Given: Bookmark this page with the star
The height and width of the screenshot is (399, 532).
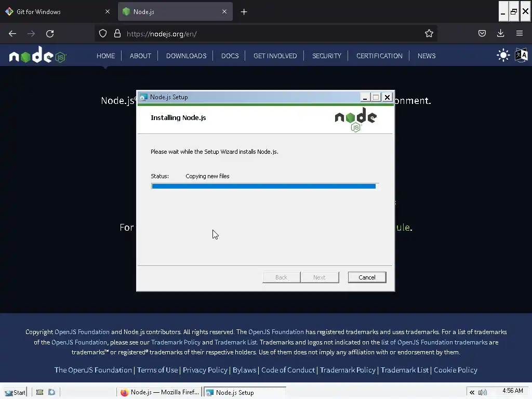Looking at the screenshot, I should click(429, 33).
